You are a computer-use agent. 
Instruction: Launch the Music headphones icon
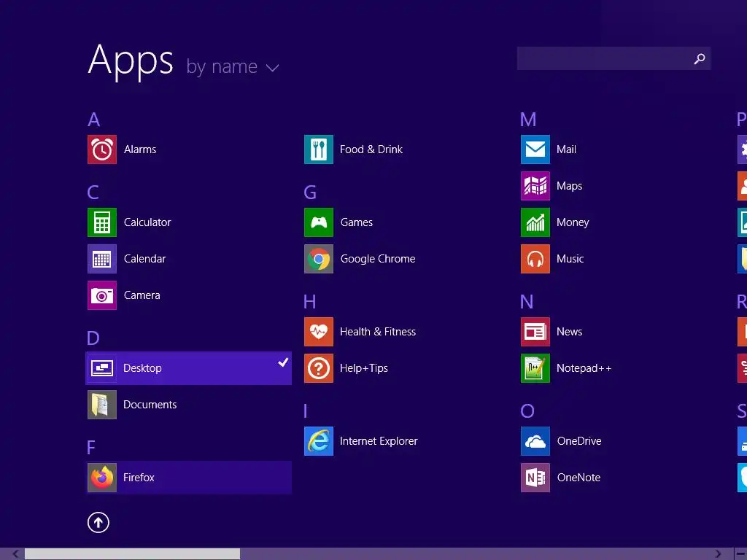(535, 259)
